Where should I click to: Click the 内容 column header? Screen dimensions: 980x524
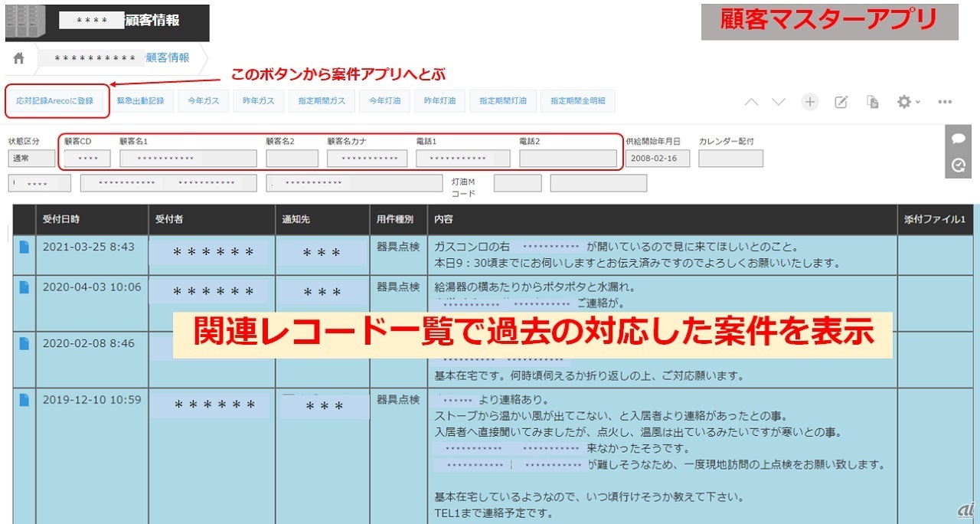pos(662,220)
